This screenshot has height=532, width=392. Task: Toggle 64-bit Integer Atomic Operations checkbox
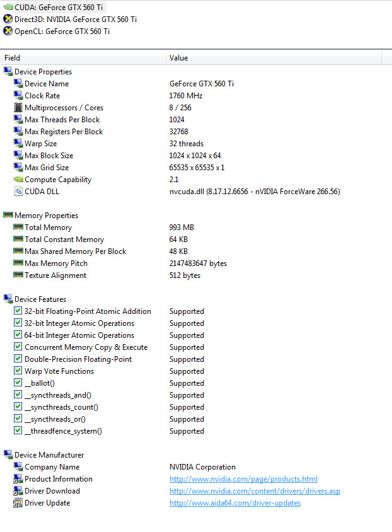pyautogui.click(x=18, y=335)
